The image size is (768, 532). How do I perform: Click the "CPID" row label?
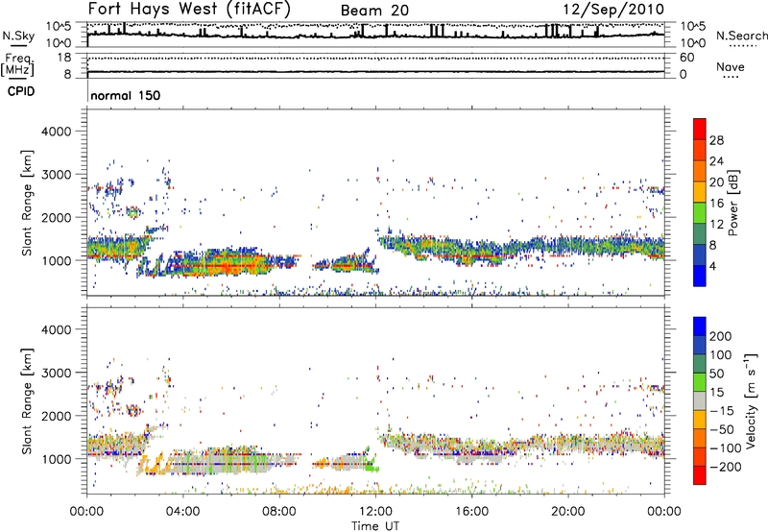(x=21, y=91)
